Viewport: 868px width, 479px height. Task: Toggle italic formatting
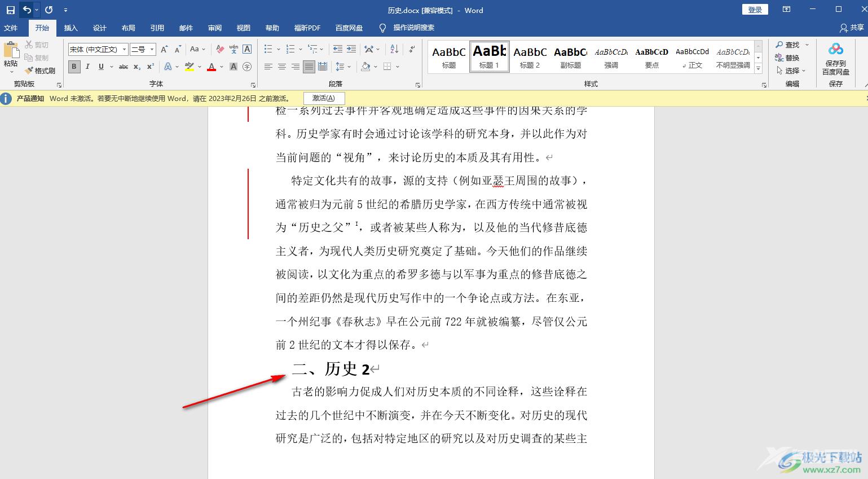(x=87, y=67)
